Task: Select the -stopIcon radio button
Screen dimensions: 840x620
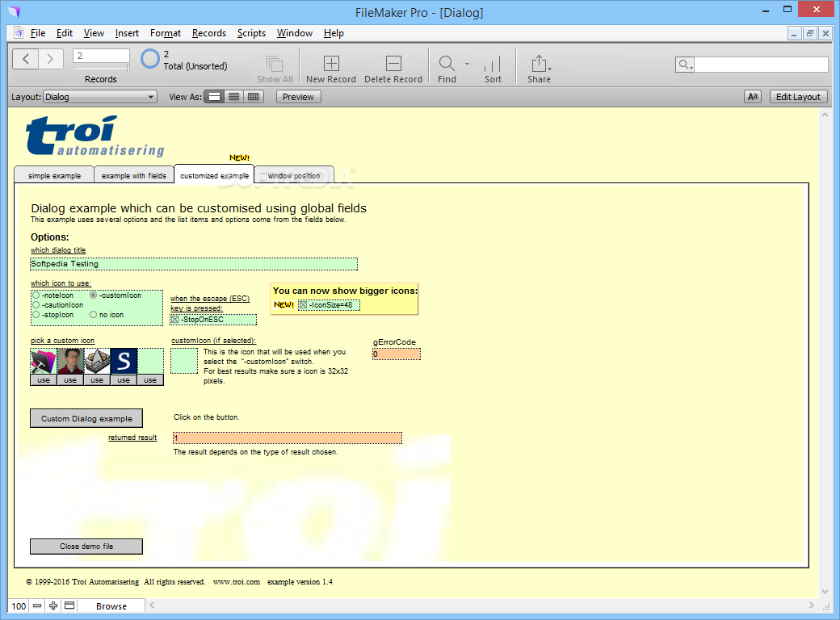Action: click(36, 315)
